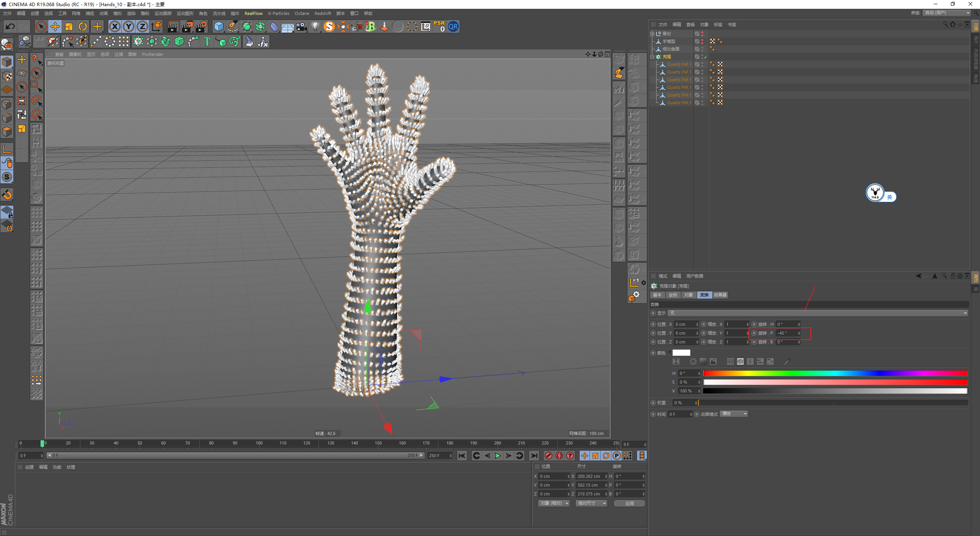
Task: Open the Cube primitive object icon
Action: point(219,26)
